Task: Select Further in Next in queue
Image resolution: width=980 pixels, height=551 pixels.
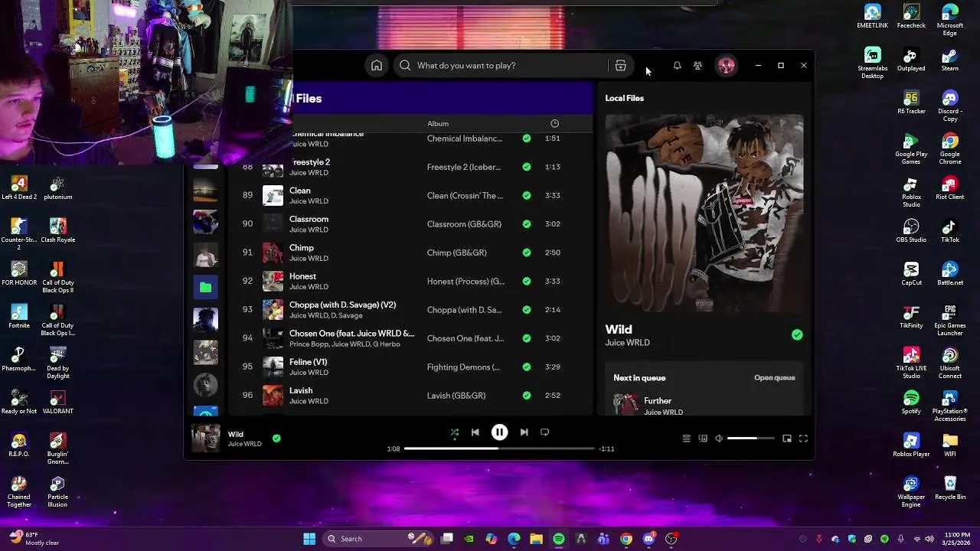Action: click(704, 405)
